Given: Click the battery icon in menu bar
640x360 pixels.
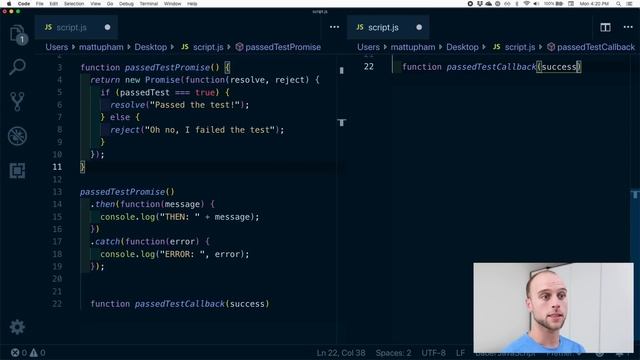Looking at the screenshot, I should pos(560,4).
